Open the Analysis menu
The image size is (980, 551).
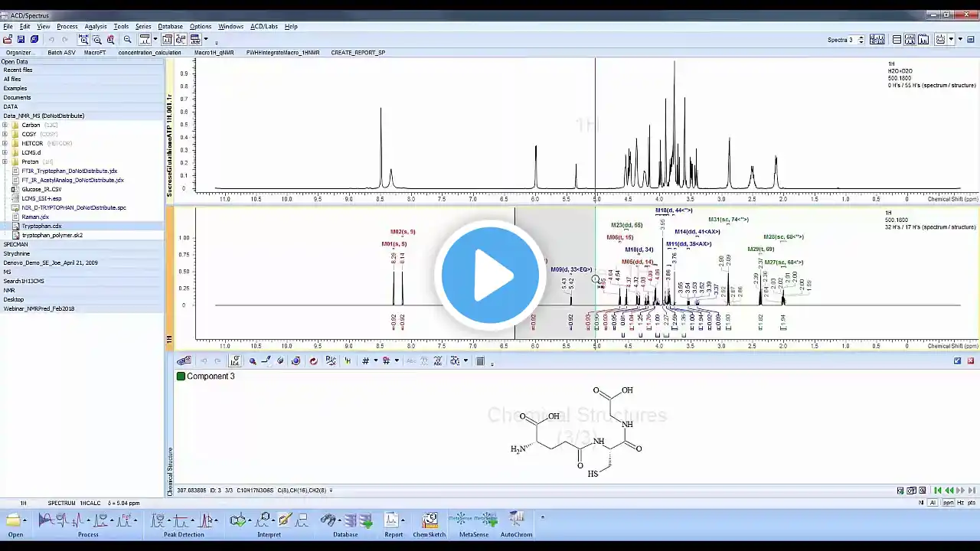(96, 27)
